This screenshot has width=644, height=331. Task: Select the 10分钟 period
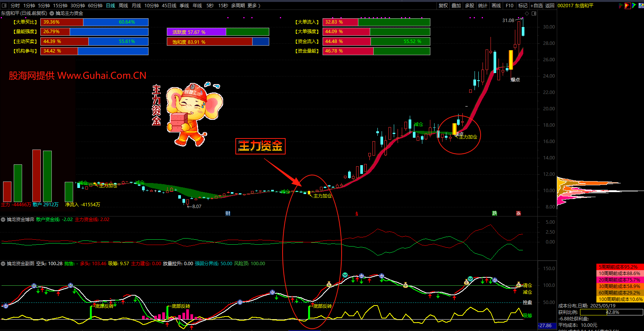pos(152,5)
